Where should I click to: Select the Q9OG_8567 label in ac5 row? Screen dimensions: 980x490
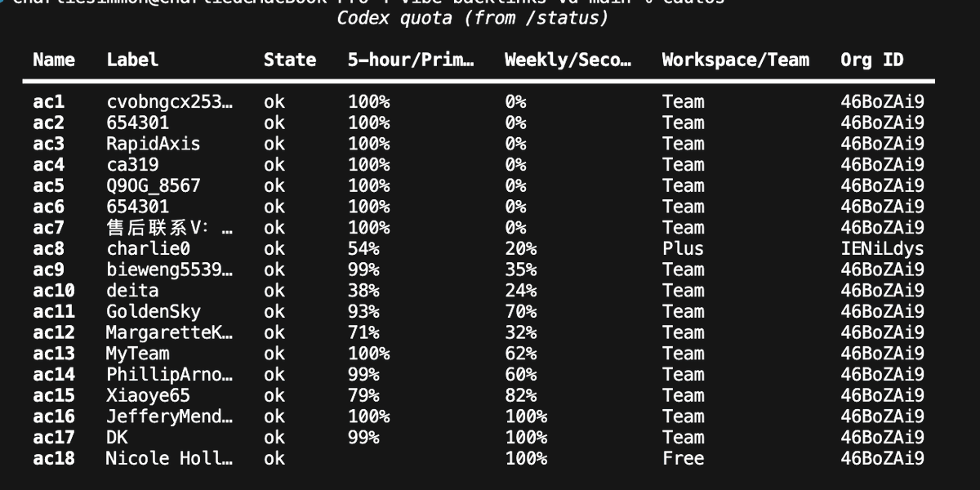click(x=153, y=186)
